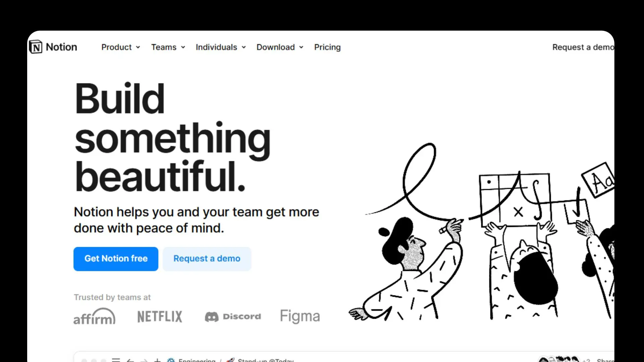Click the Affirm logo

click(95, 316)
